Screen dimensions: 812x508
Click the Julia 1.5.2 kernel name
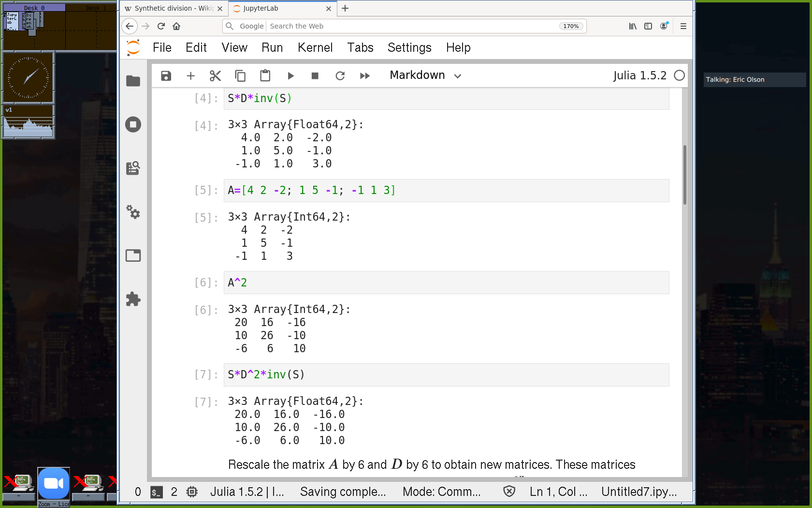639,75
